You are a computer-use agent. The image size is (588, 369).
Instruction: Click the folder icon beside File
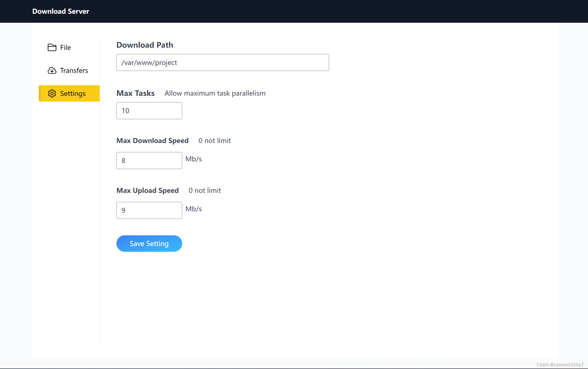pyautogui.click(x=52, y=47)
